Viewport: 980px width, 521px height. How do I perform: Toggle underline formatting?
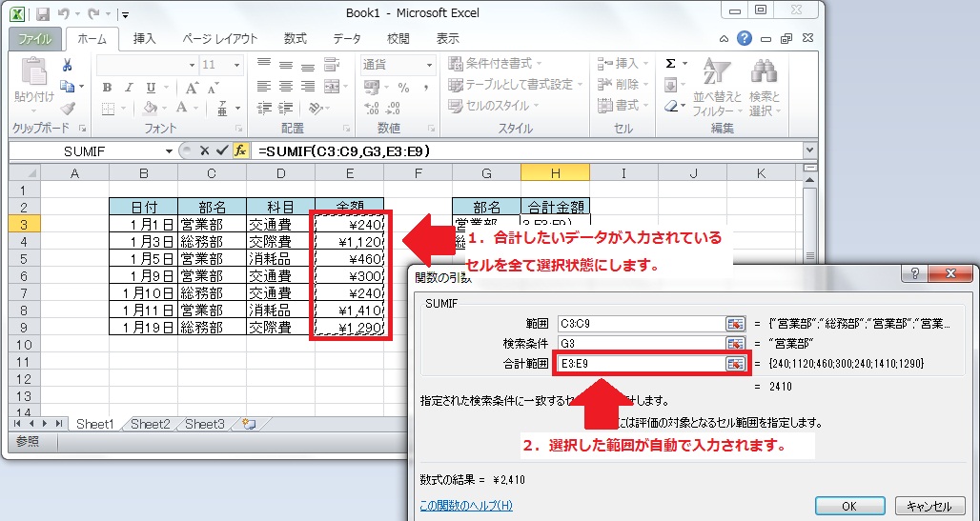(x=151, y=88)
